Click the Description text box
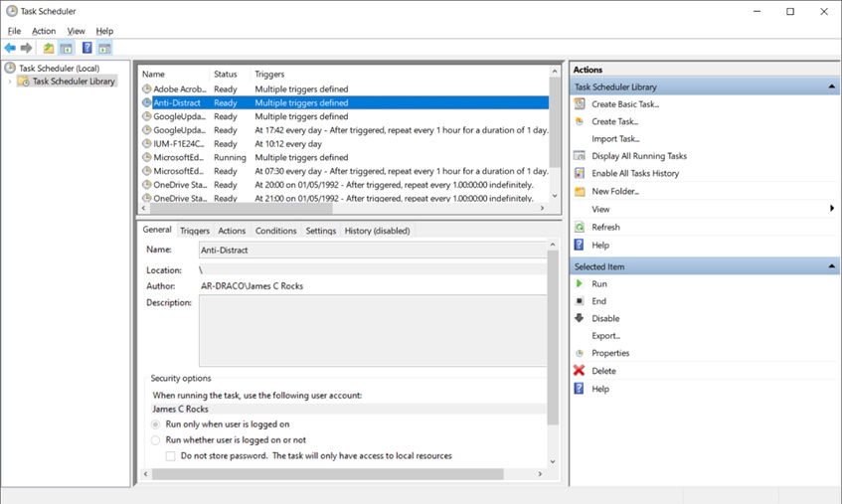The width and height of the screenshot is (842, 504). coord(373,331)
